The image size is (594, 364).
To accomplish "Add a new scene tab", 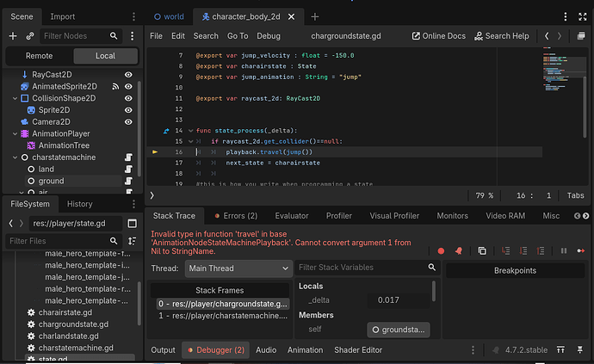I will [x=315, y=16].
